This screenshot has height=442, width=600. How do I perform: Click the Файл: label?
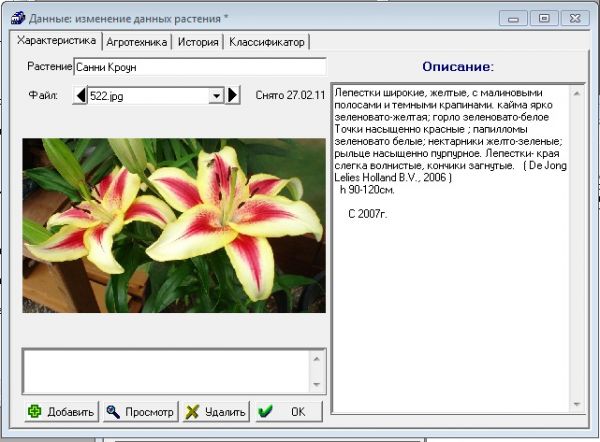(43, 95)
